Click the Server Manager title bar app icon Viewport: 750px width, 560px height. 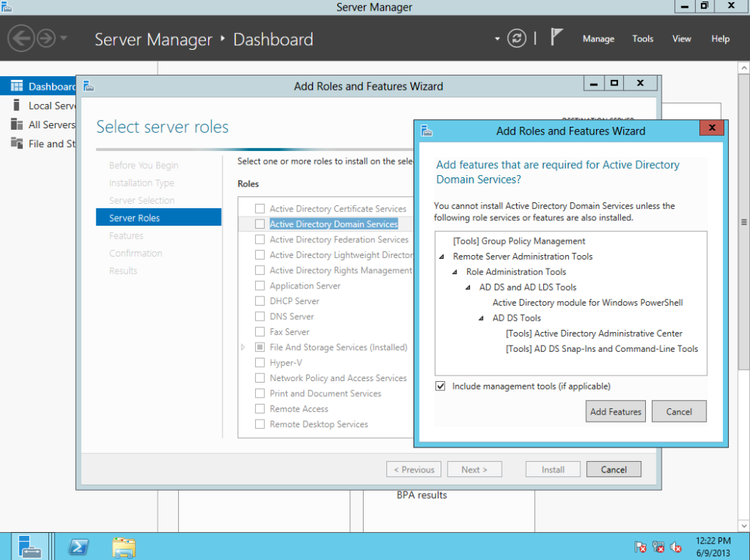(6, 7)
